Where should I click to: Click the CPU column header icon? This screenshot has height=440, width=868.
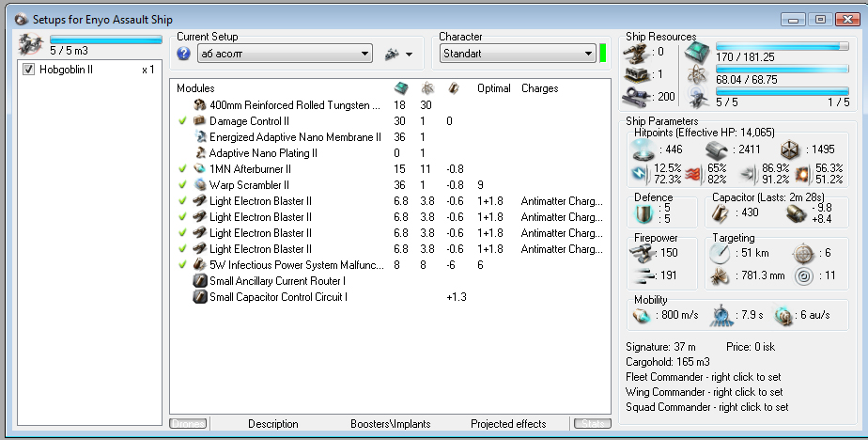(x=401, y=88)
